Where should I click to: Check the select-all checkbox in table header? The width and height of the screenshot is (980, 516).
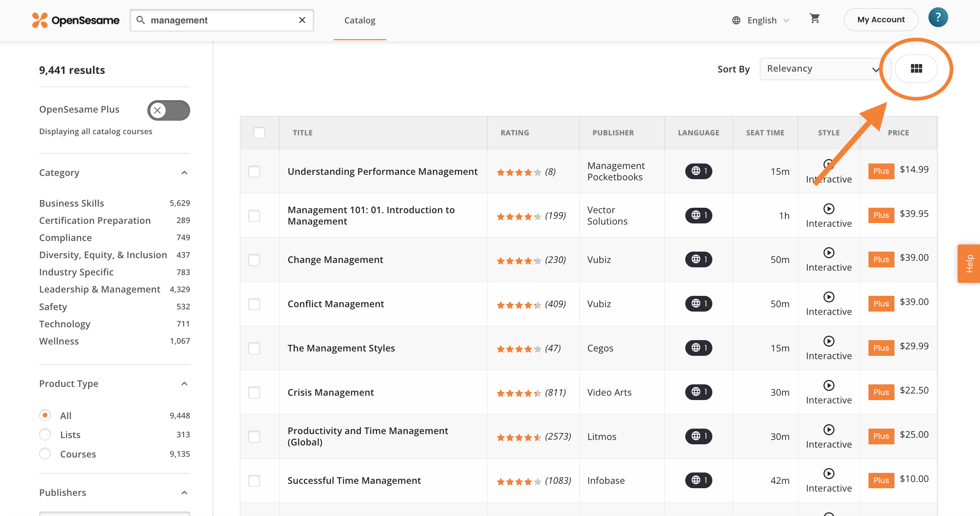[259, 133]
